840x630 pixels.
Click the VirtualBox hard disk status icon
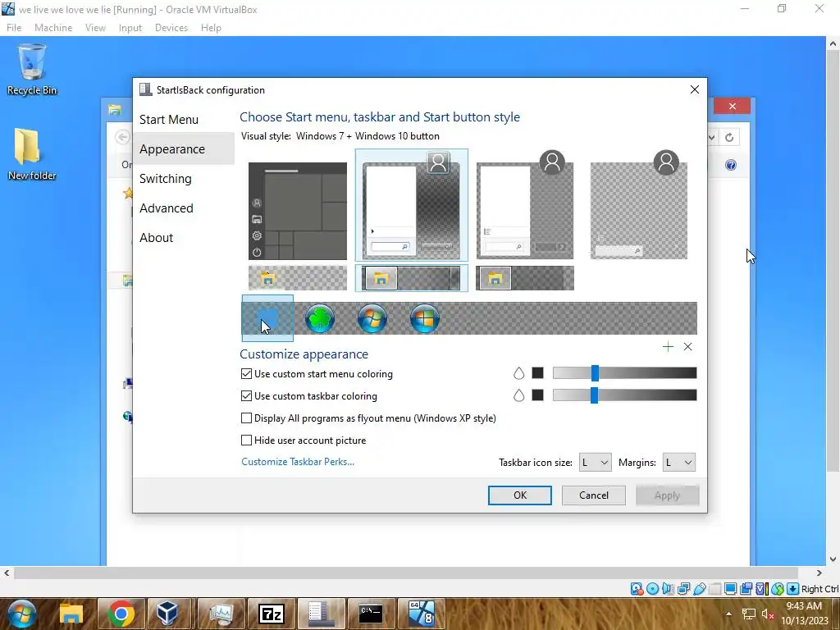point(637,589)
